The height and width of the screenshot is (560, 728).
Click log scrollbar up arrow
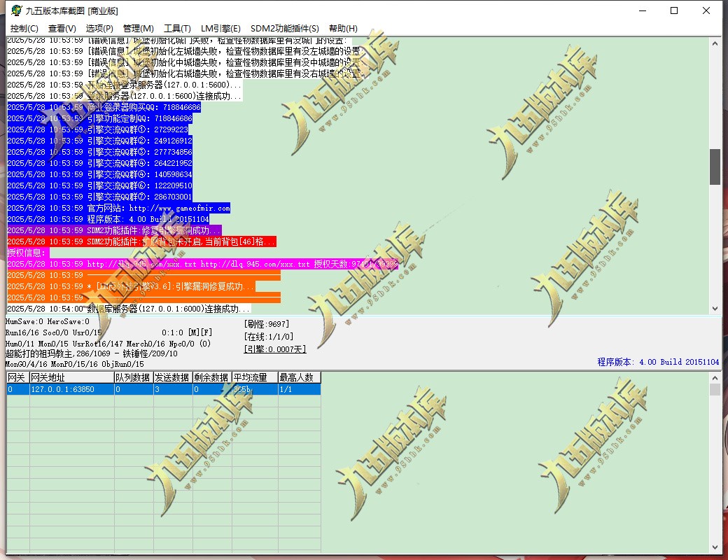[x=715, y=43]
